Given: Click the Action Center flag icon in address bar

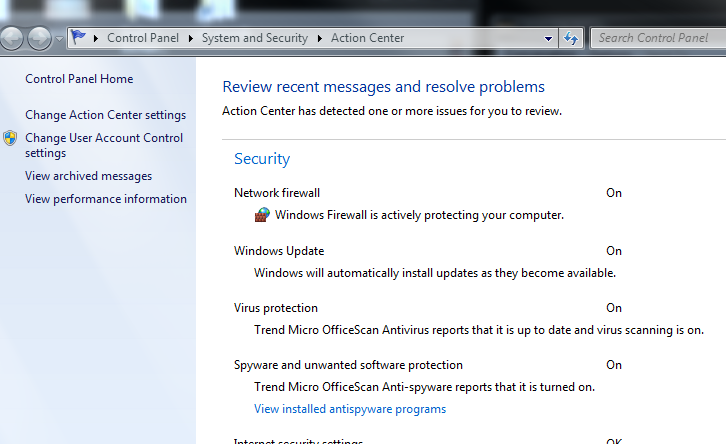Looking at the screenshot, I should pos(79,37).
